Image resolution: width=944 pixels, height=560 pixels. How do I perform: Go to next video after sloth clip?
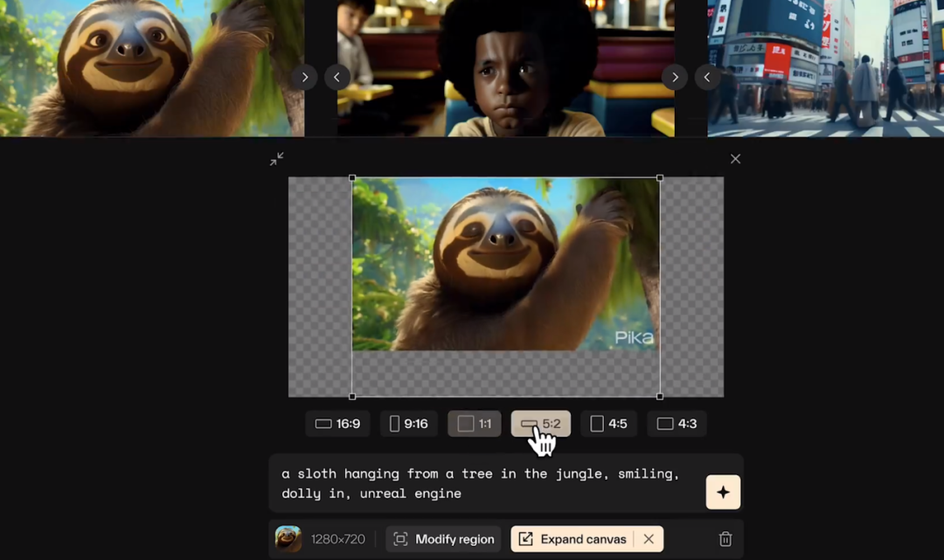tap(305, 77)
